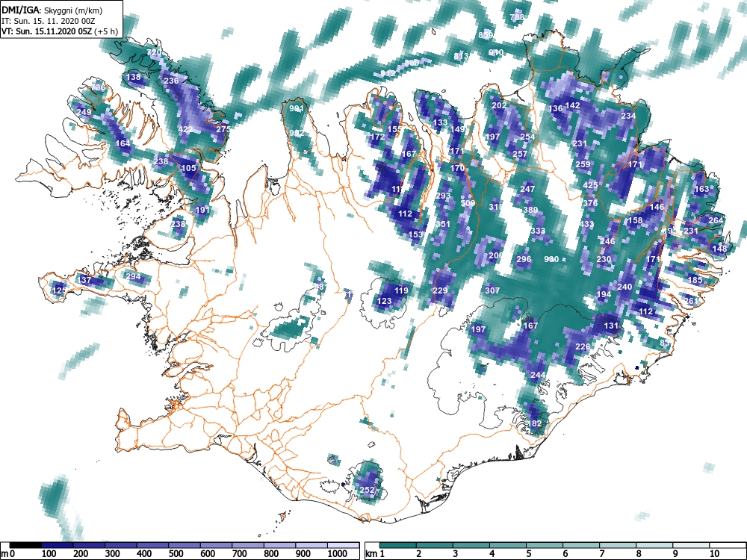Click the visibility value 991 on the map
Image resolution: width=747 pixels, height=560 pixels.
pyautogui.click(x=297, y=108)
